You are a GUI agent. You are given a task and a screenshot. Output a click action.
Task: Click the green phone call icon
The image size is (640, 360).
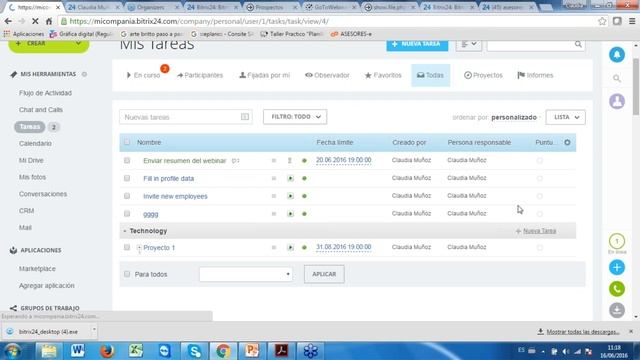(617, 289)
